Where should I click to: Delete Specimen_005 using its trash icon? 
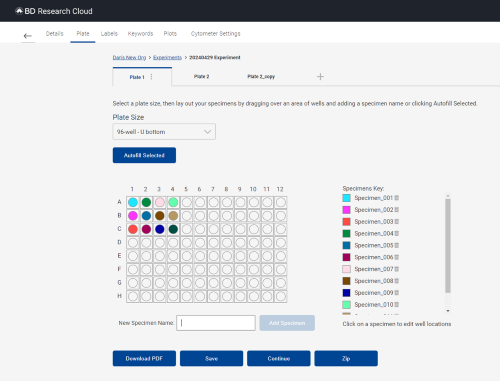click(397, 245)
